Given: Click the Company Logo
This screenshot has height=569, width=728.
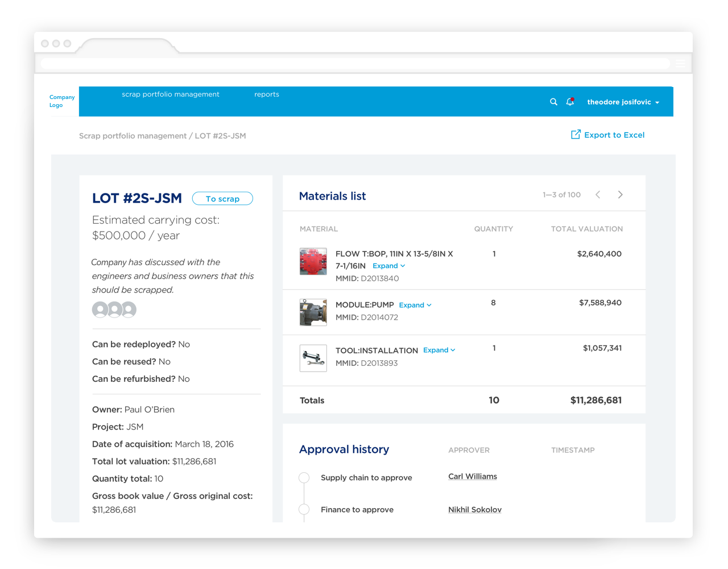Looking at the screenshot, I should tap(61, 101).
